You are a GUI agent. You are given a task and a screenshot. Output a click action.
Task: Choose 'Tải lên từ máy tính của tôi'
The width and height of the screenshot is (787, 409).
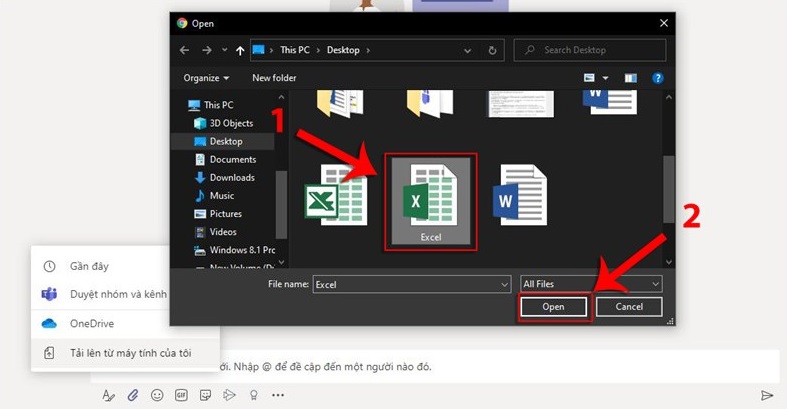tap(125, 353)
